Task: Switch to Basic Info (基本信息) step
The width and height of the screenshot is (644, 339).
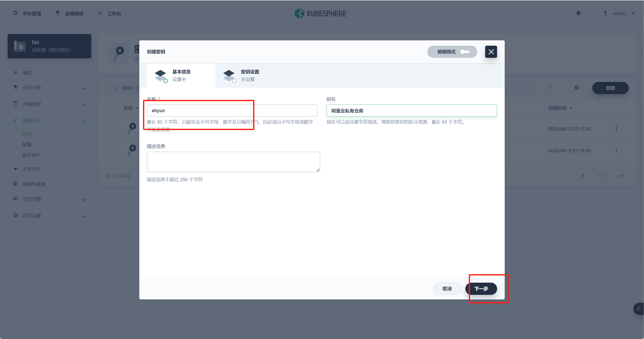Action: (x=181, y=76)
